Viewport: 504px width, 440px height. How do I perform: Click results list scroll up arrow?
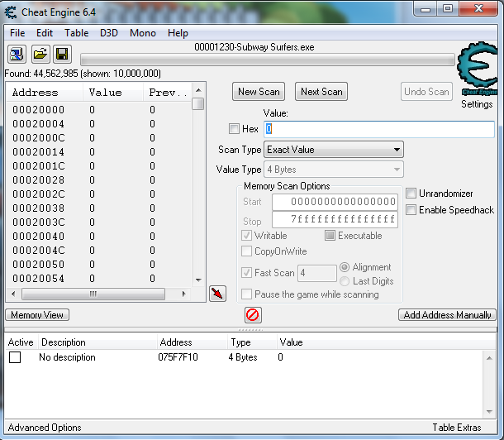(198, 90)
